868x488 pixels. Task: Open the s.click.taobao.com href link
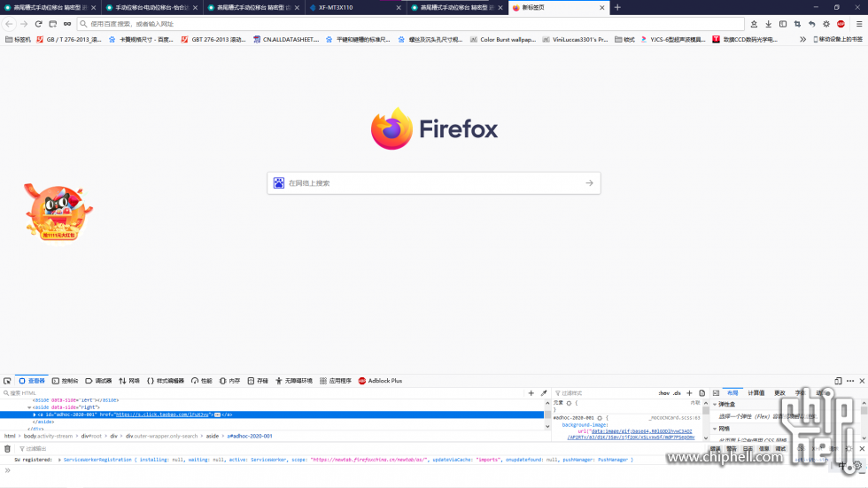click(162, 414)
